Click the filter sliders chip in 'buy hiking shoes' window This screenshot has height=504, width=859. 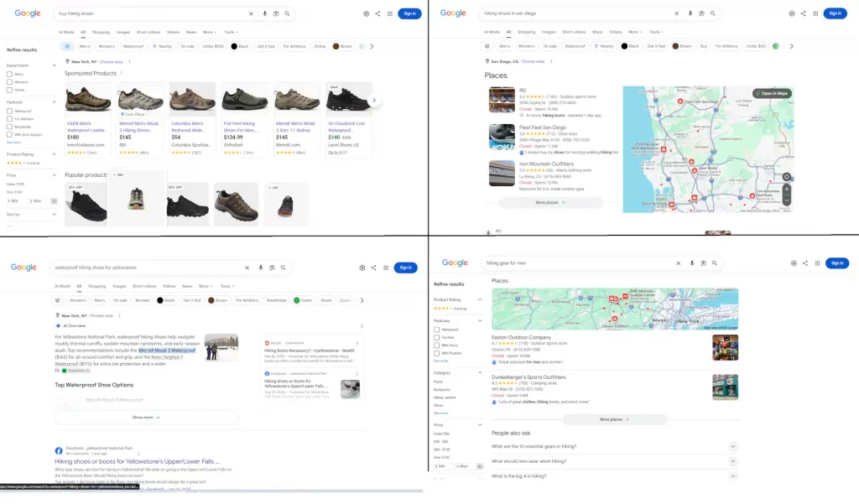click(x=67, y=47)
